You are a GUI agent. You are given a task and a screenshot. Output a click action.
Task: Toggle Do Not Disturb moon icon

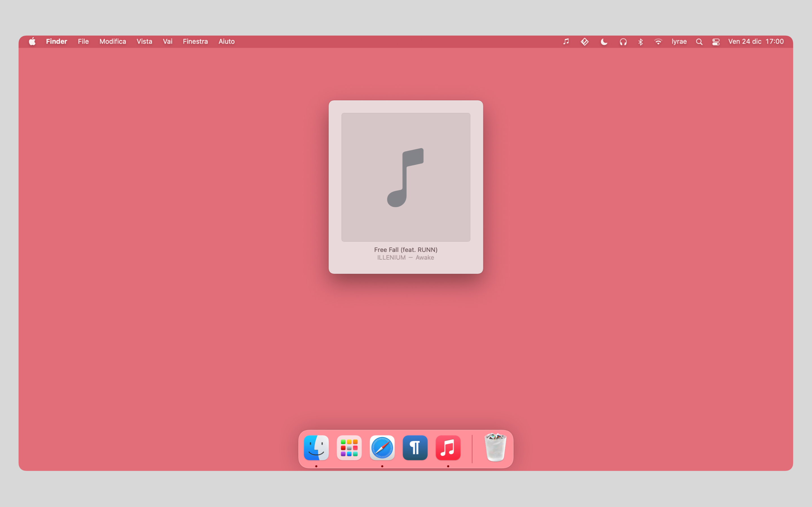[604, 42]
